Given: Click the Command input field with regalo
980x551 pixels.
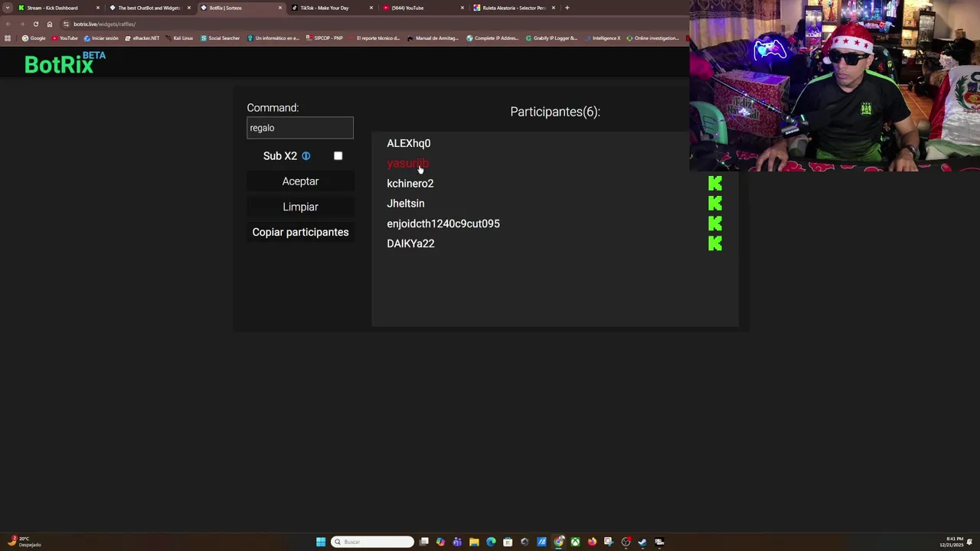Looking at the screenshot, I should click(300, 128).
